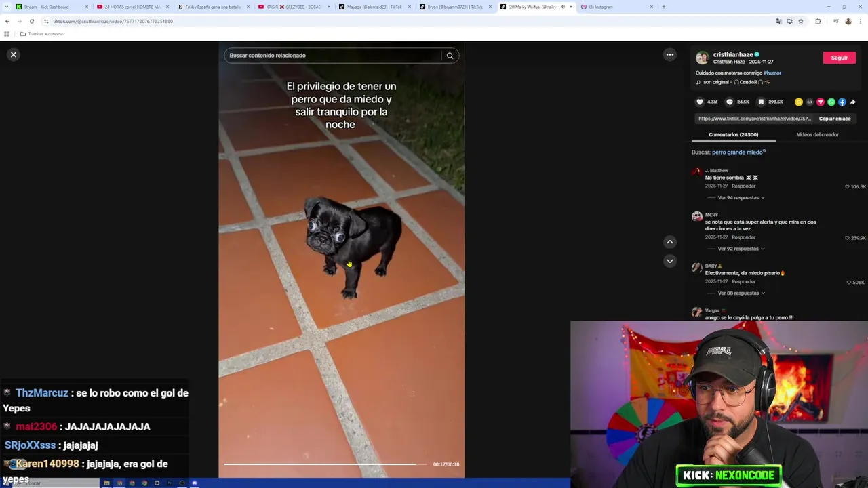Open a new browser tab with plus
Image resolution: width=868 pixels, height=488 pixels.
[664, 7]
